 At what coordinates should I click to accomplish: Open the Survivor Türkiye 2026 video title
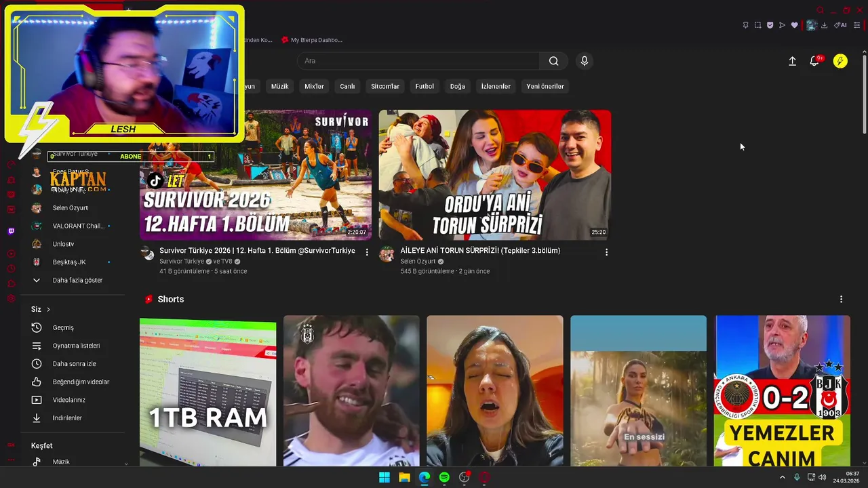click(257, 251)
